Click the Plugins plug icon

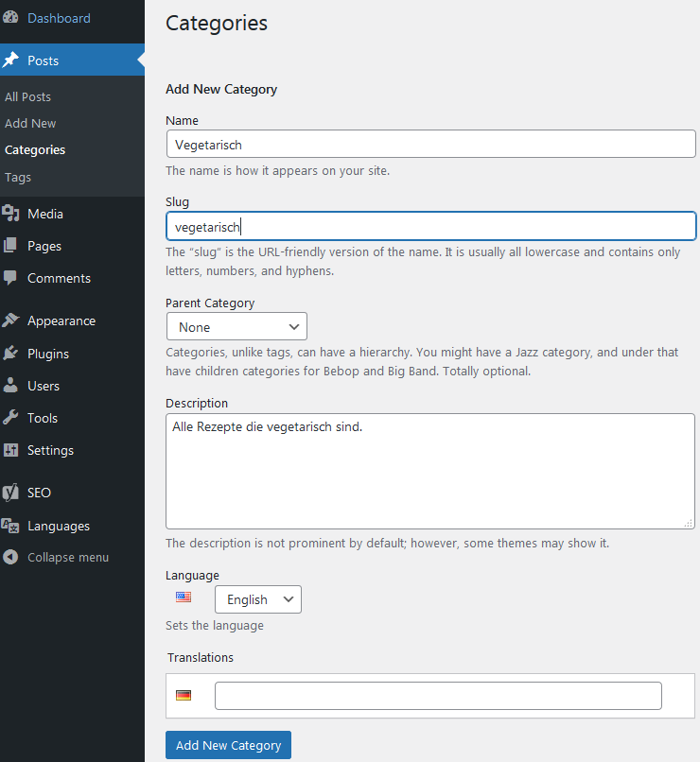(10, 353)
